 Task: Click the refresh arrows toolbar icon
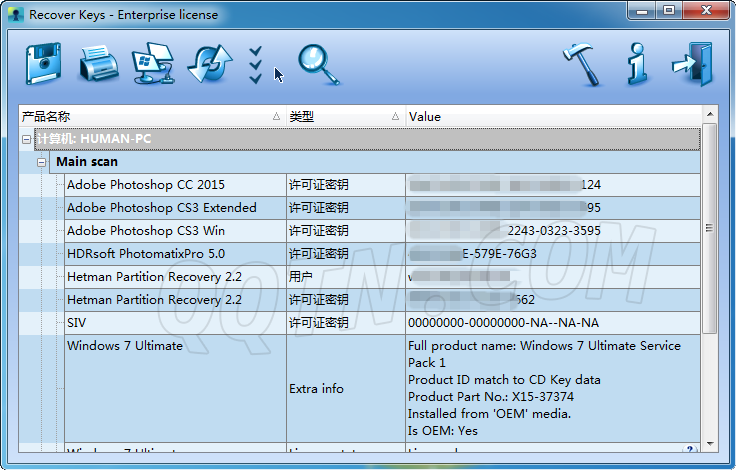pos(210,65)
